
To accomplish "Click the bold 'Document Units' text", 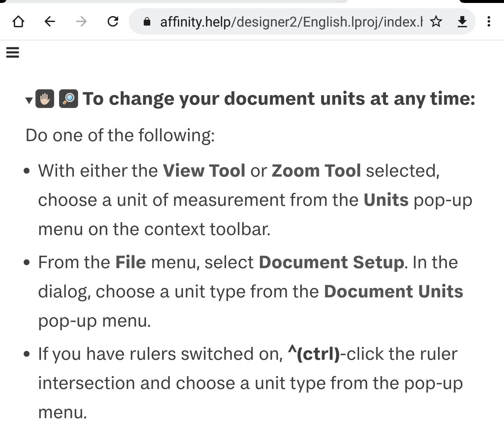I will pos(393,291).
